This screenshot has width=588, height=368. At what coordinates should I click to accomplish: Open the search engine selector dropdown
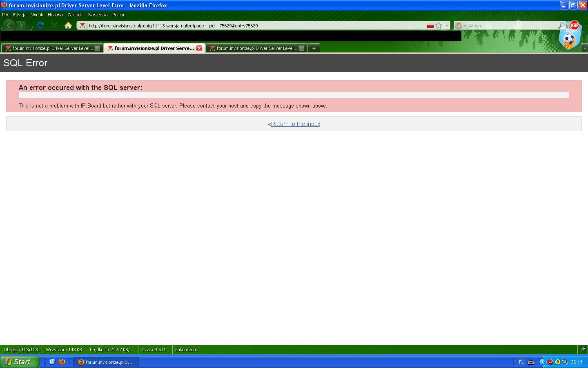[464, 25]
